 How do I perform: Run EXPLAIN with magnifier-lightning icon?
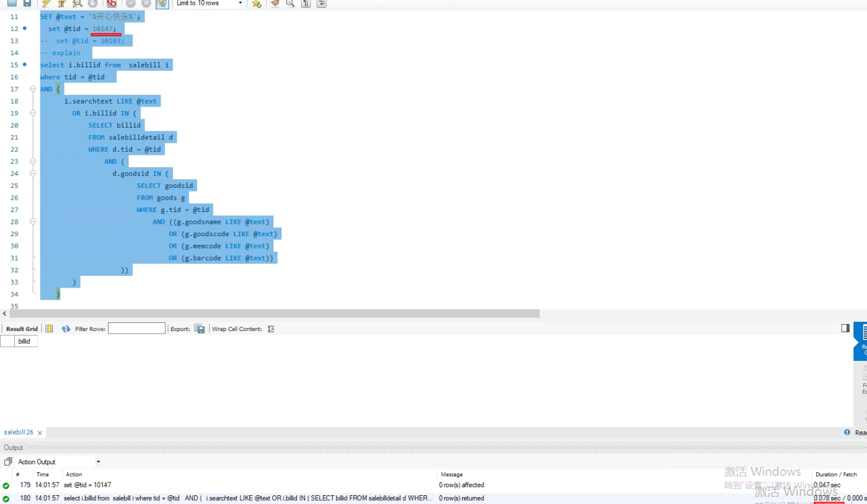click(x=77, y=3)
